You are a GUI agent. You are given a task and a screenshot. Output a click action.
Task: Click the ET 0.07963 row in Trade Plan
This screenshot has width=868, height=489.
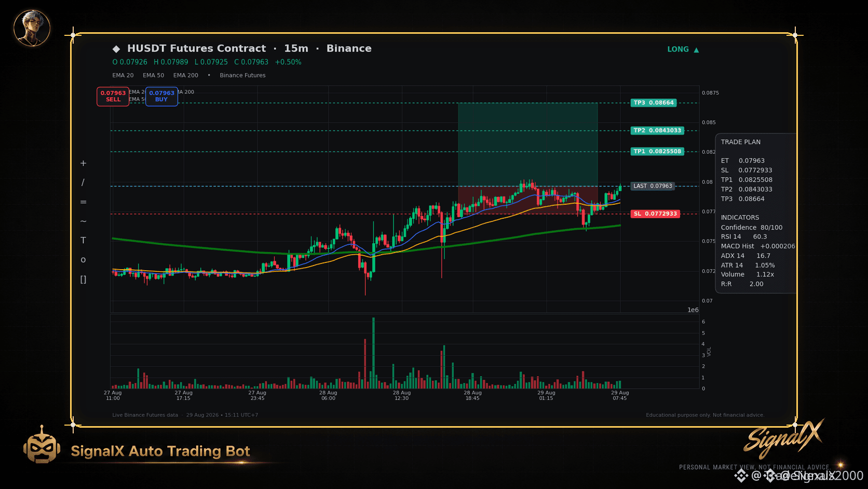[x=743, y=161]
